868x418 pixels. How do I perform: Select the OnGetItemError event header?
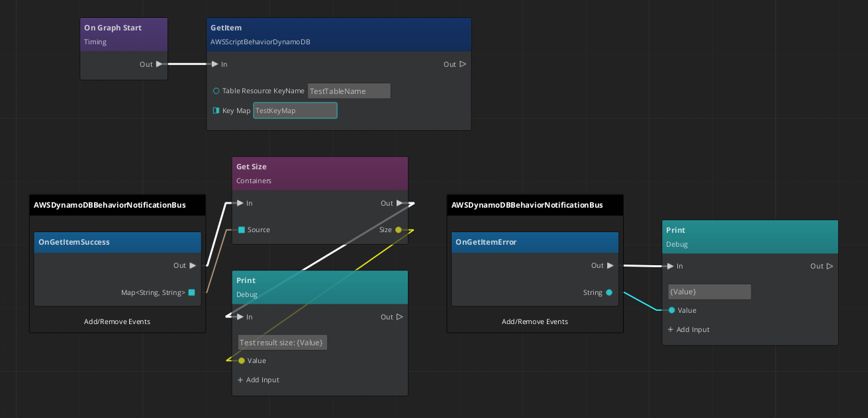pos(535,242)
